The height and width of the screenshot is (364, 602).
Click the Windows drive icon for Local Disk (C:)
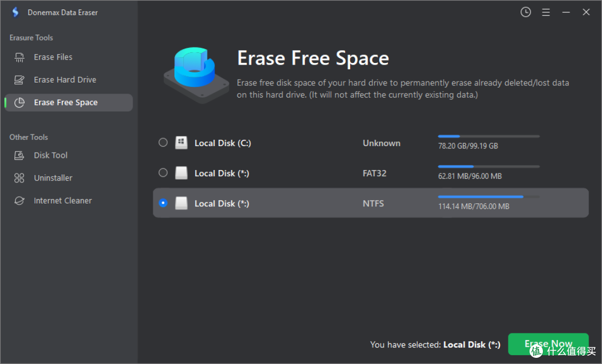pos(181,143)
